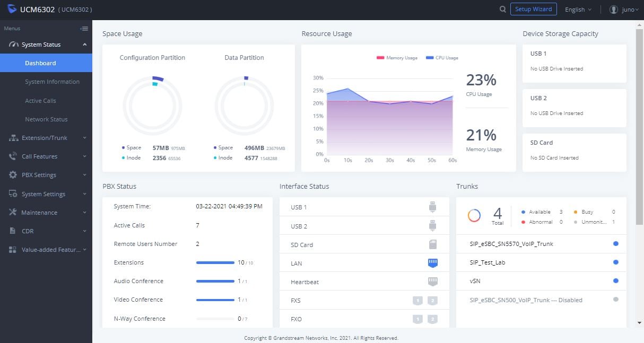Click the FXO port 2 icon
This screenshot has width=644, height=343.
click(x=432, y=319)
